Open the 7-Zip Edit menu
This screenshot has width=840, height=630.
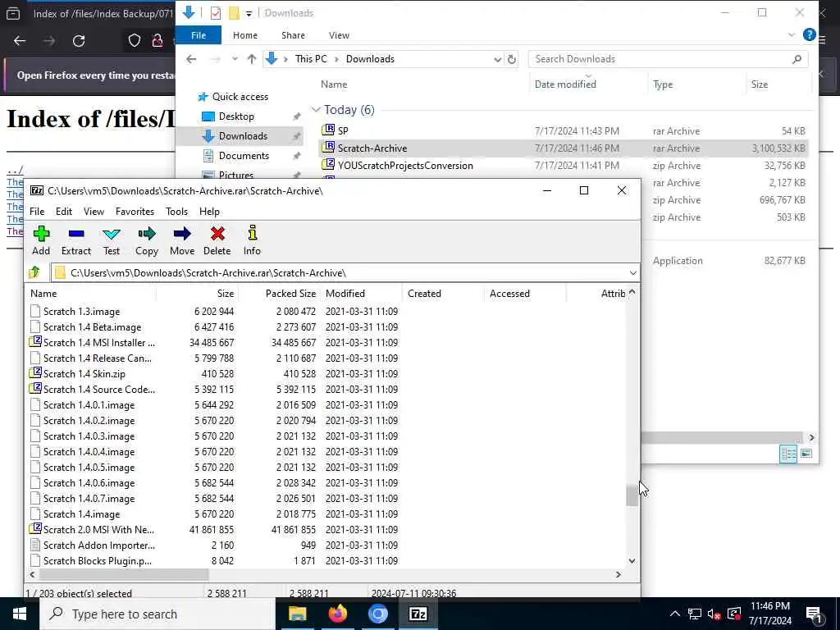pos(64,212)
